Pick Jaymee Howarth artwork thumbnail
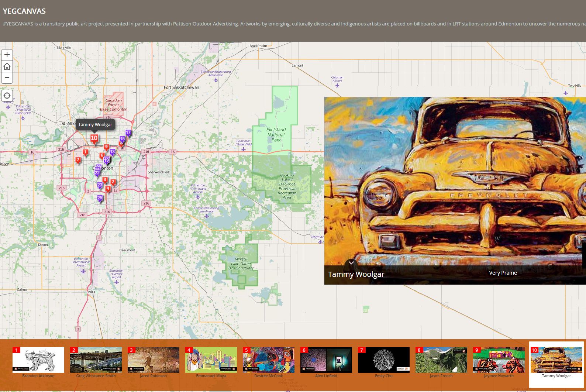The image size is (586, 392). pos(499,360)
